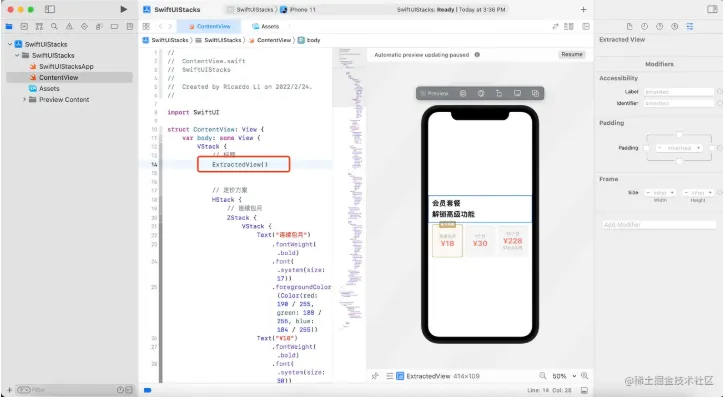Add a file with navigator plus button
Screen dimensions: 723x400
click(x=9, y=390)
